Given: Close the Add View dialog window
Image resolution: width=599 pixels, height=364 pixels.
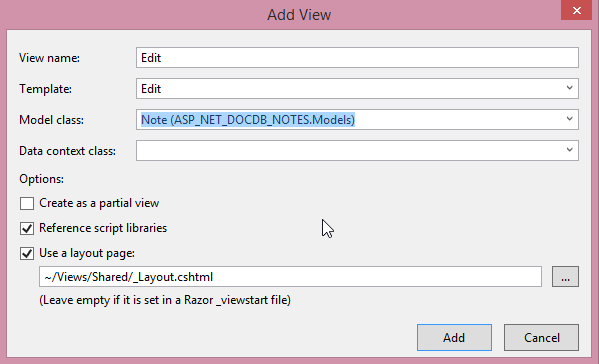Looking at the screenshot, I should 576,10.
